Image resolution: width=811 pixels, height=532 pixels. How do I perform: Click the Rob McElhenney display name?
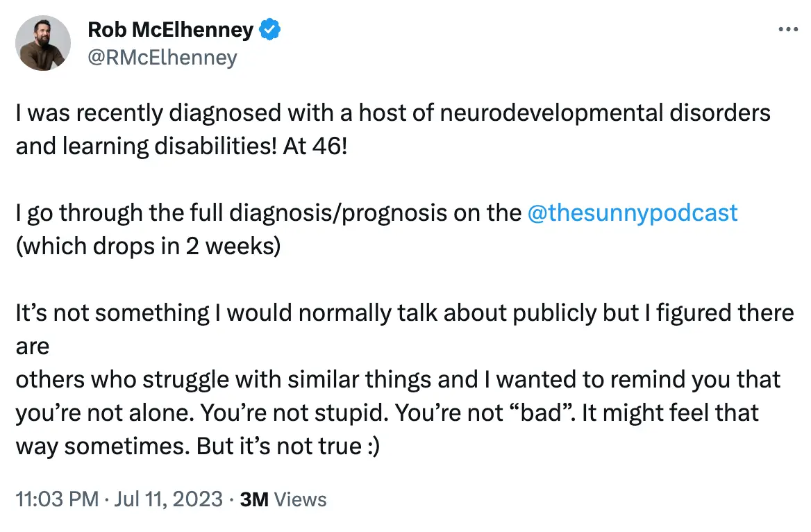171,30
